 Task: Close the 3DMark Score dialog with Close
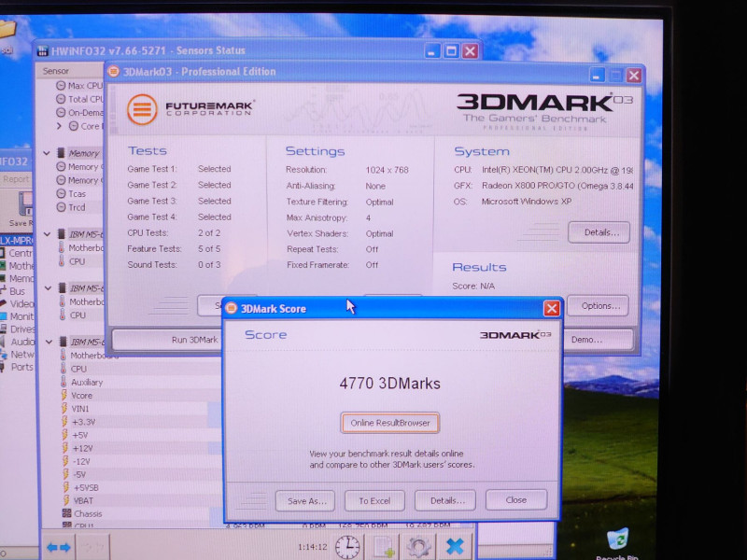click(516, 500)
